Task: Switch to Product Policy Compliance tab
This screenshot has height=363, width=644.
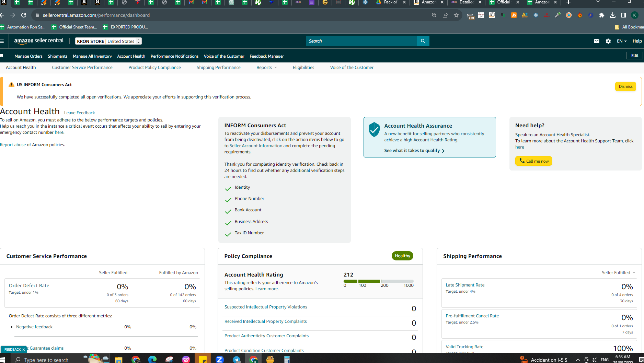Action: click(x=154, y=68)
